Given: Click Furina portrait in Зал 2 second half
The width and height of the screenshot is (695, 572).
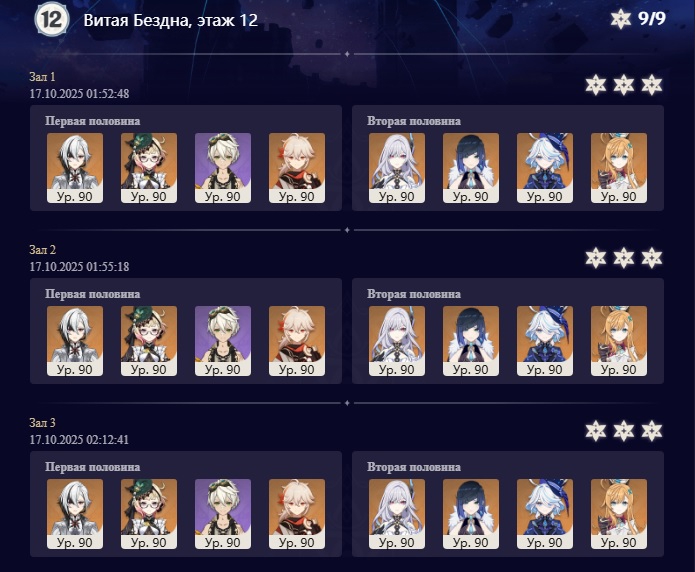Looking at the screenshot, I should coord(545,341).
